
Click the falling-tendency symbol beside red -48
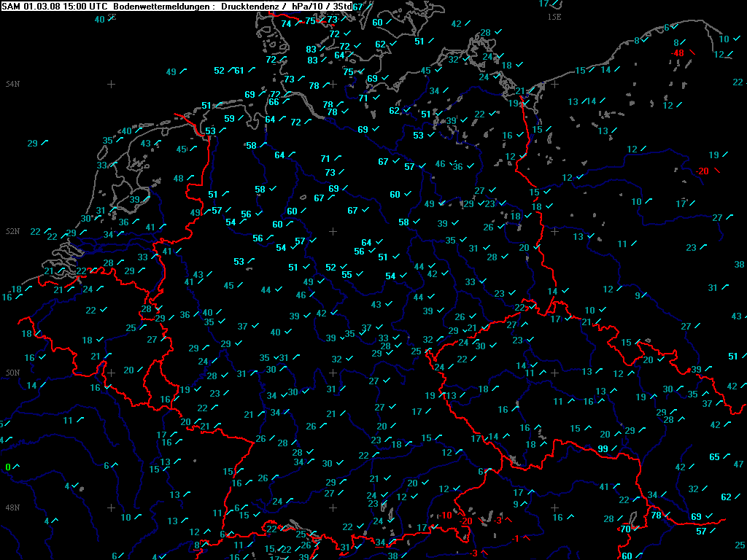[x=692, y=52]
